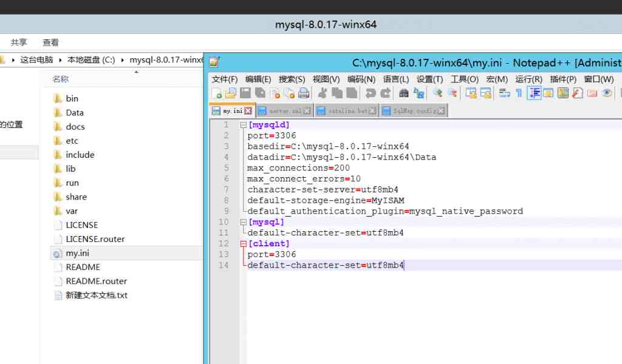Close the my.ini tab with its red X

(x=248, y=111)
